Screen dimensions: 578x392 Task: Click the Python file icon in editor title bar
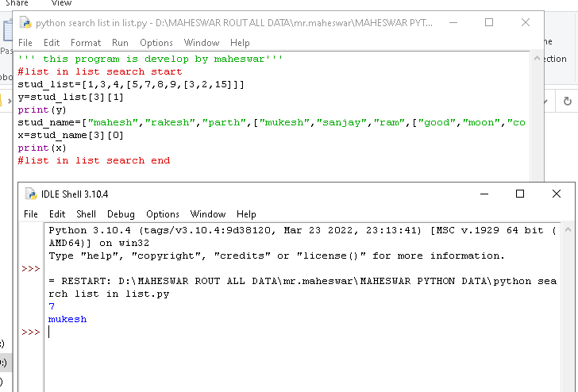(x=25, y=23)
